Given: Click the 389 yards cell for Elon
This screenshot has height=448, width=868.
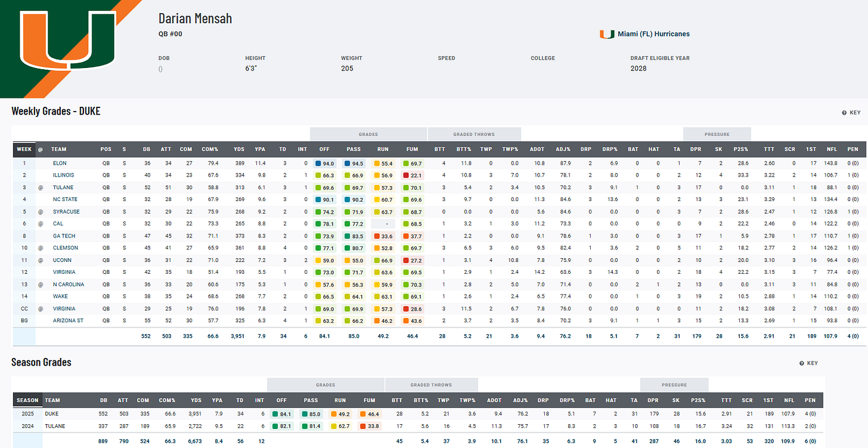Looking at the screenshot, I should (239, 163).
